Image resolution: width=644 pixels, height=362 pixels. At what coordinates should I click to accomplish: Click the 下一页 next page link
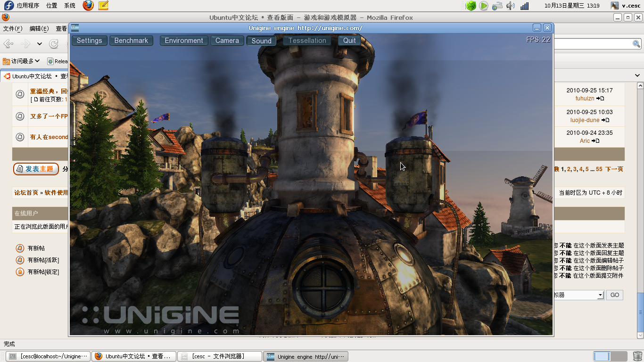[614, 169]
